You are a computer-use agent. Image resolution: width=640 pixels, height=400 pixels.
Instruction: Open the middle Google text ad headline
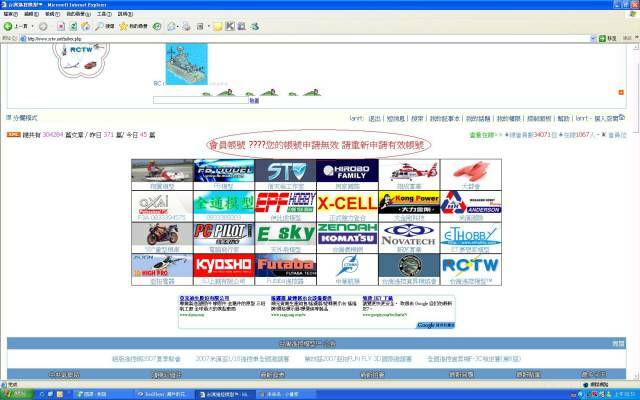tap(301, 298)
